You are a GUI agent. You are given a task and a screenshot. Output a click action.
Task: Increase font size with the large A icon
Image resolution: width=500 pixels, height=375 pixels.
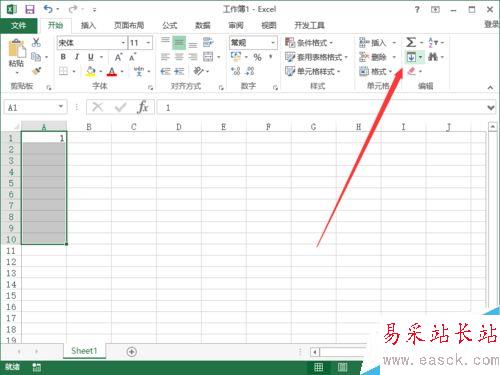coord(118,57)
